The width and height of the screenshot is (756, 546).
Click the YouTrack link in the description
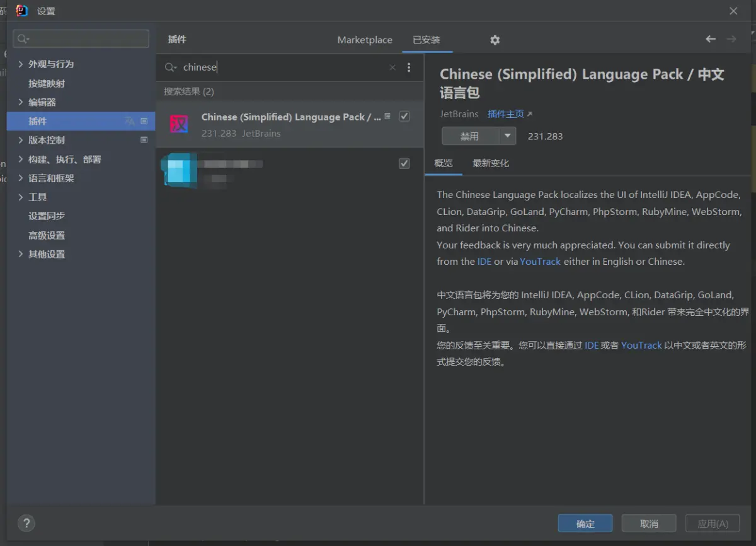(x=540, y=261)
